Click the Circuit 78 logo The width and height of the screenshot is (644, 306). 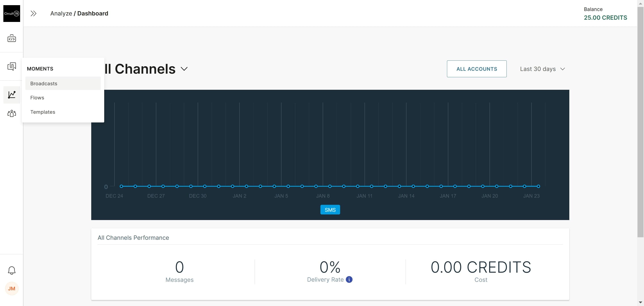tap(11, 13)
